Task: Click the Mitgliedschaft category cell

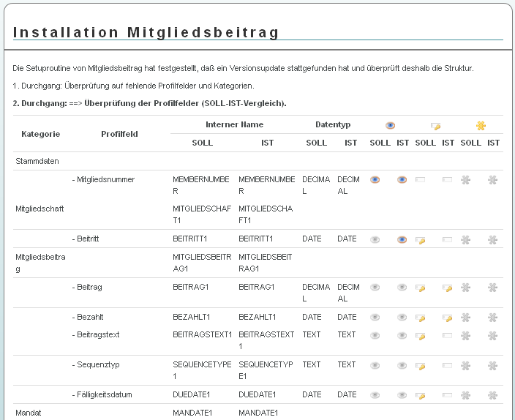Action: [x=40, y=209]
